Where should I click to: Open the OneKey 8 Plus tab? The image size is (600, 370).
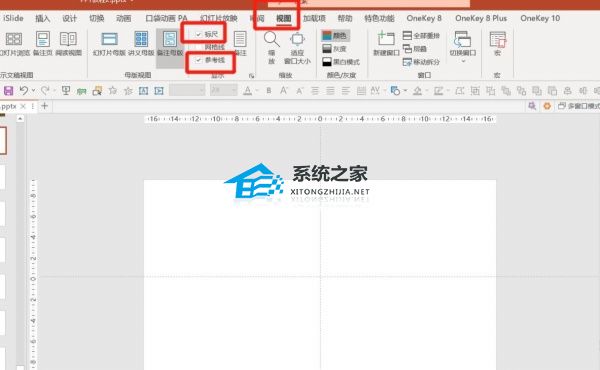[481, 18]
